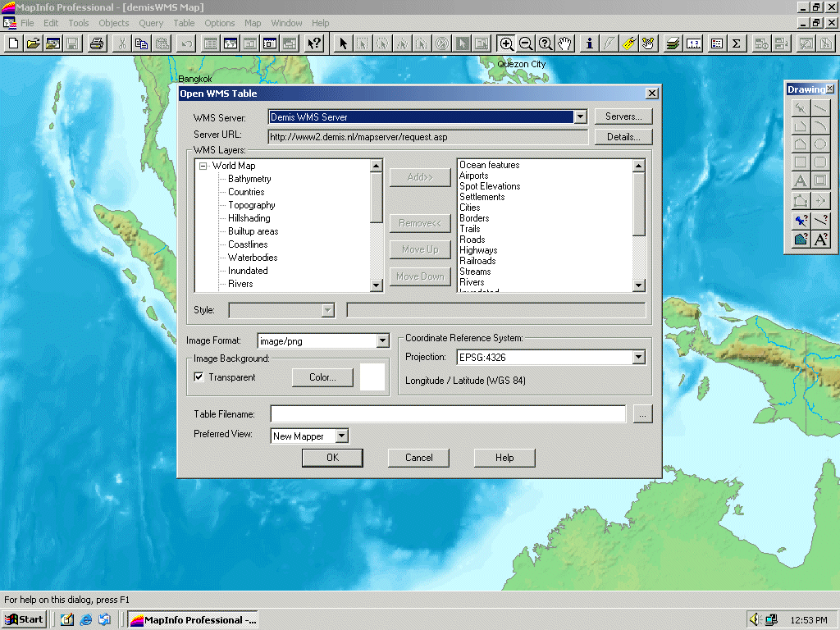This screenshot has width=840, height=630.
Task: Select the Ruler measure tool
Action: 693,43
